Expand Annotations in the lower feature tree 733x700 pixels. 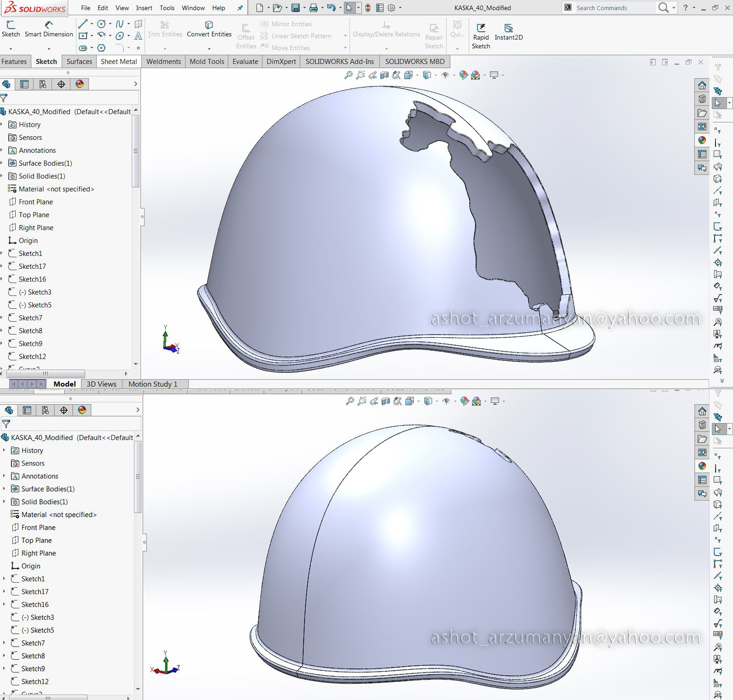click(x=4, y=476)
